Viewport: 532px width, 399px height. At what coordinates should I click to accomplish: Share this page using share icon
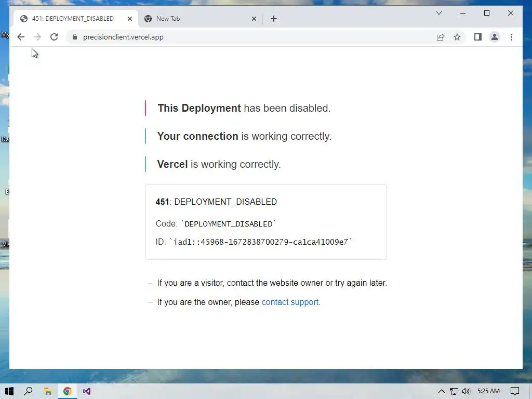coord(441,37)
